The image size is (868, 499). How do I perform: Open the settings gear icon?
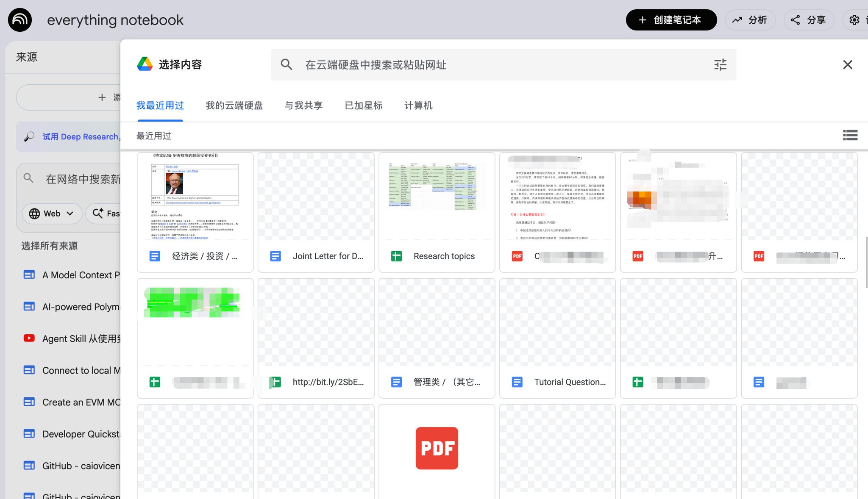(854, 20)
